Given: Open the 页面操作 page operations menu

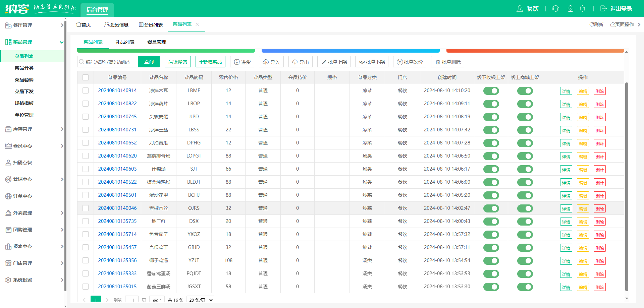Looking at the screenshot, I should point(622,24).
